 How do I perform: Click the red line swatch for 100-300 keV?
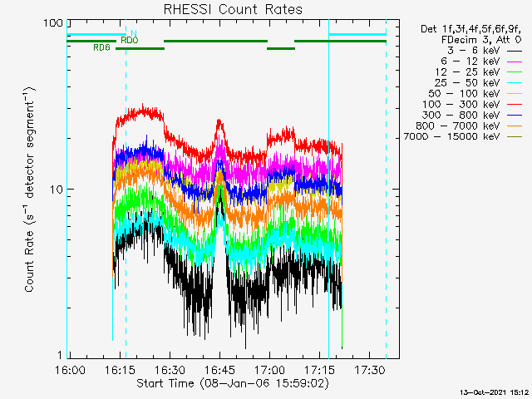tap(515, 105)
